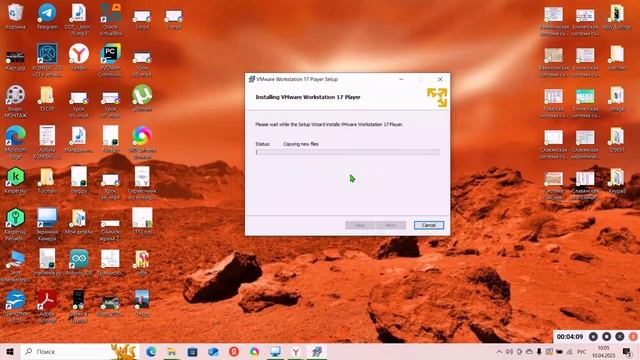This screenshot has width=640, height=360.
Task: Select the OpenOffice desktop shortcut
Action: tap(15, 306)
